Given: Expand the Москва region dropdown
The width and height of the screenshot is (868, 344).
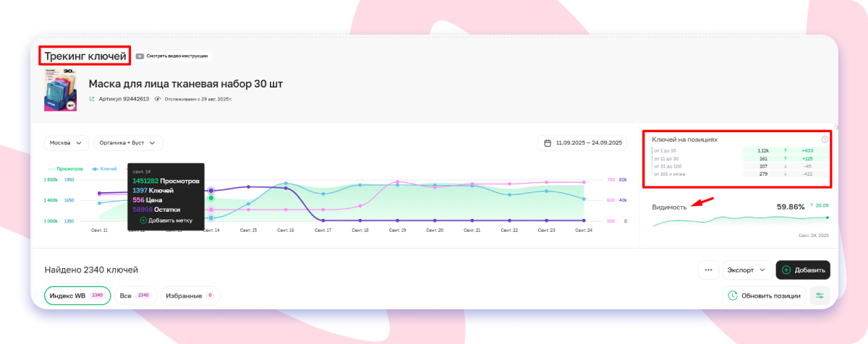Looking at the screenshot, I should (x=67, y=143).
